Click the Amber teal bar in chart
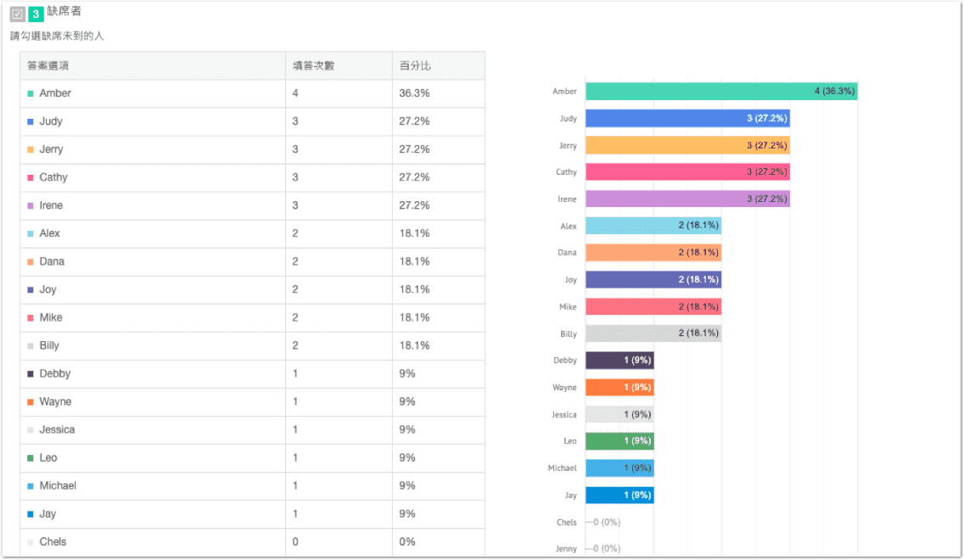The height and width of the screenshot is (560, 964). [721, 91]
